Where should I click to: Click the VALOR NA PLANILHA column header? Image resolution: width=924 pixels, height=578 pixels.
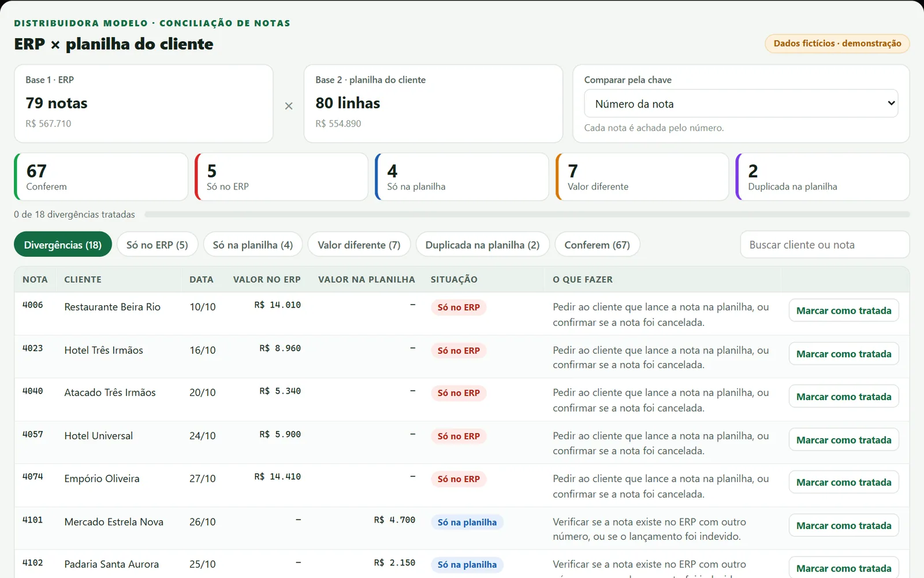tap(367, 279)
